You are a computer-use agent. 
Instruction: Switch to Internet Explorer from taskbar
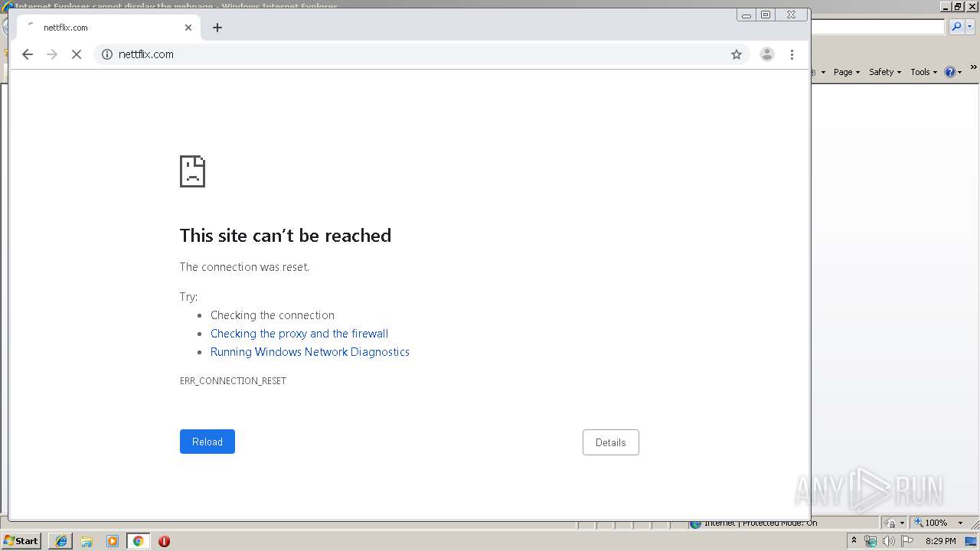point(60,541)
